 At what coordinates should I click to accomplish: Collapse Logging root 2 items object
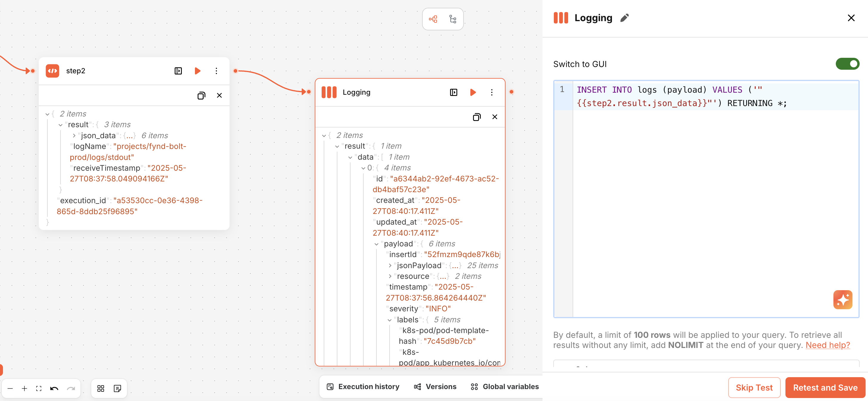(x=324, y=136)
